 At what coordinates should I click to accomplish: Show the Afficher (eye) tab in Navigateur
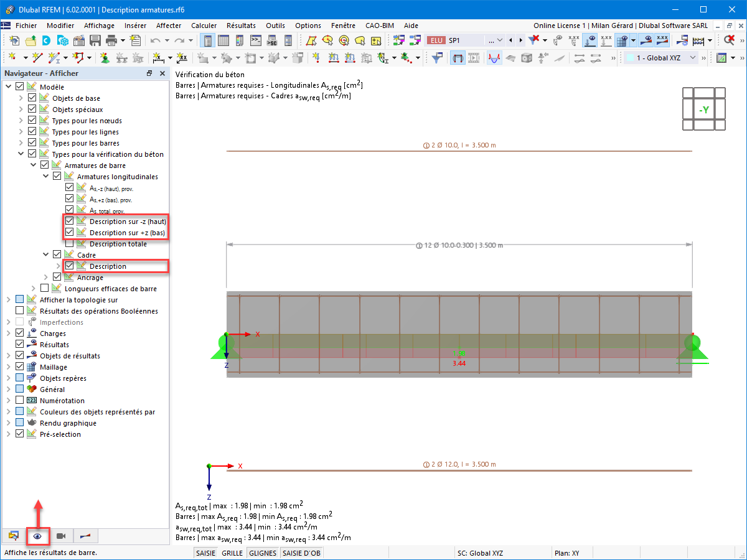38,536
